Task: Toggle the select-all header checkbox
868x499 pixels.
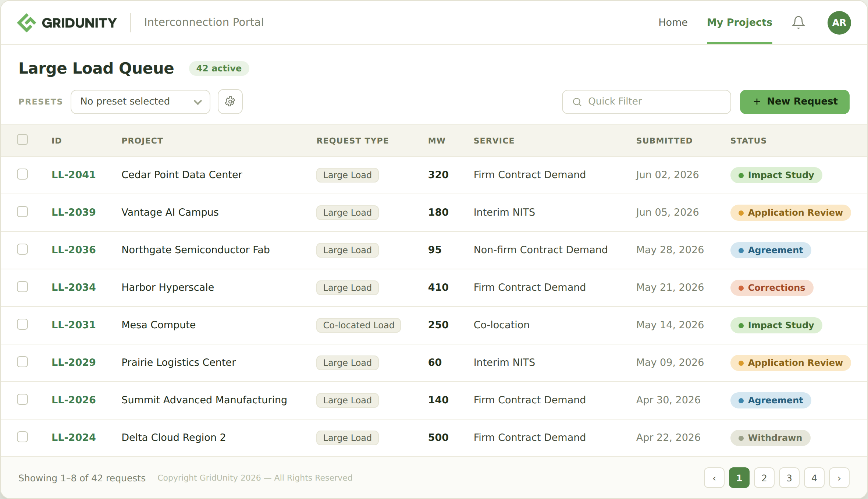Action: tap(22, 139)
